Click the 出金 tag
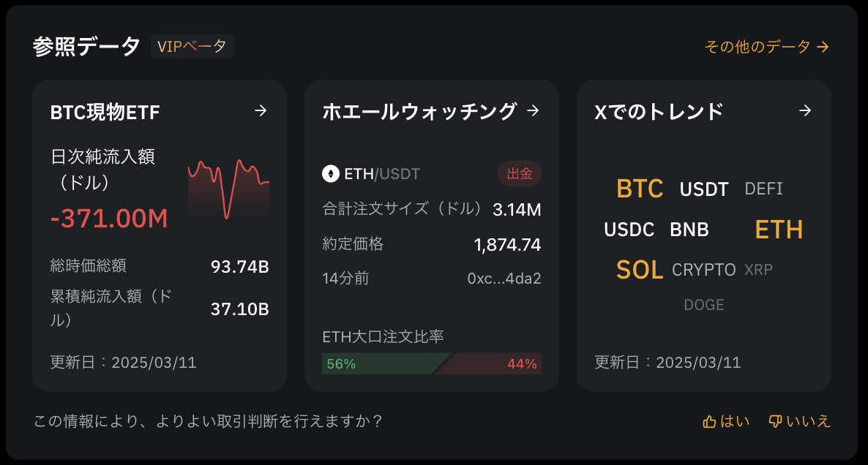The height and width of the screenshot is (465, 868). point(519,173)
